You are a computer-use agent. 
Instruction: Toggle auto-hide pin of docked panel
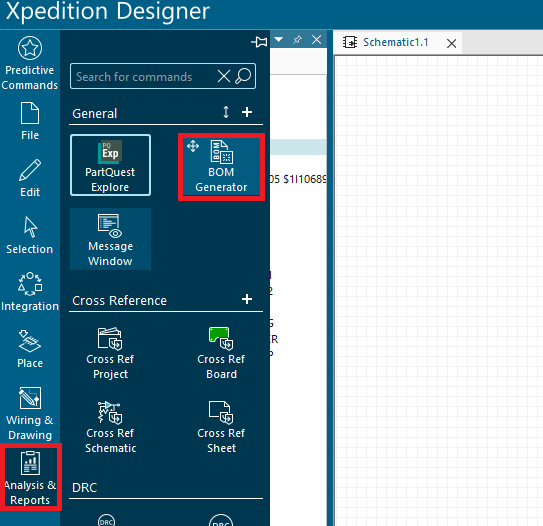(x=297, y=39)
